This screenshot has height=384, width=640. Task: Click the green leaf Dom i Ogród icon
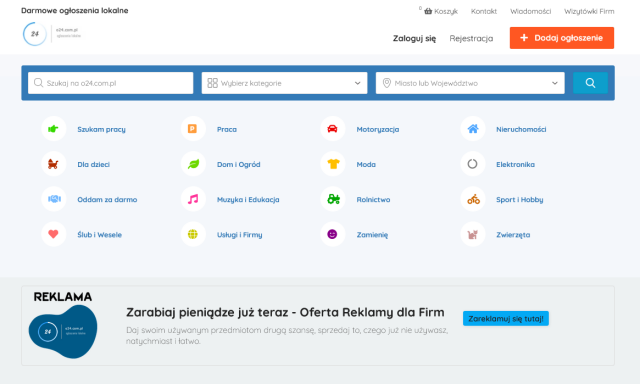tap(193, 164)
